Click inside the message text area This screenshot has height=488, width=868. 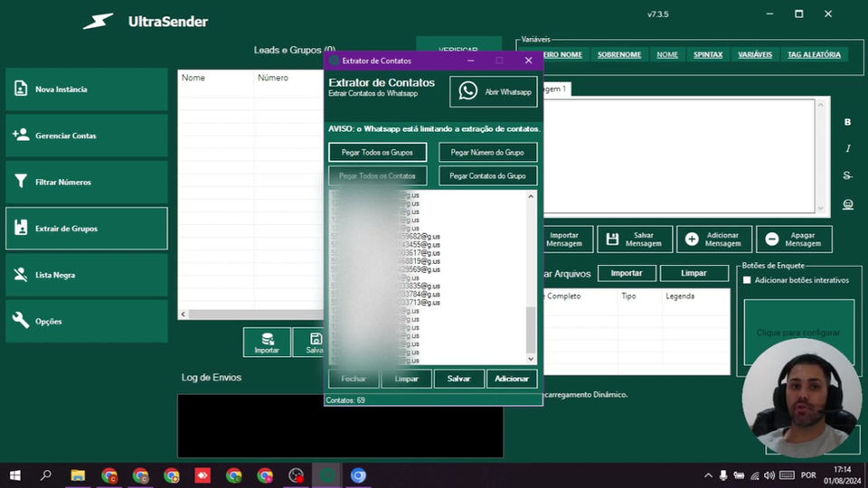[679, 156]
